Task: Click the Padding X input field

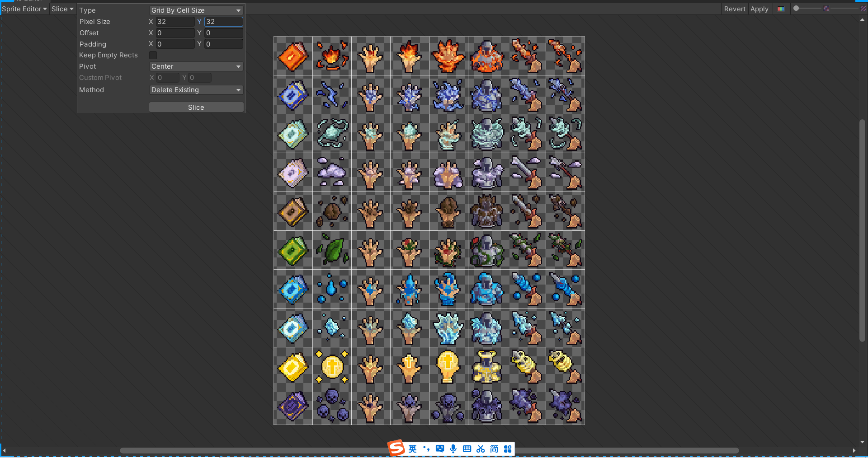Action: point(175,44)
